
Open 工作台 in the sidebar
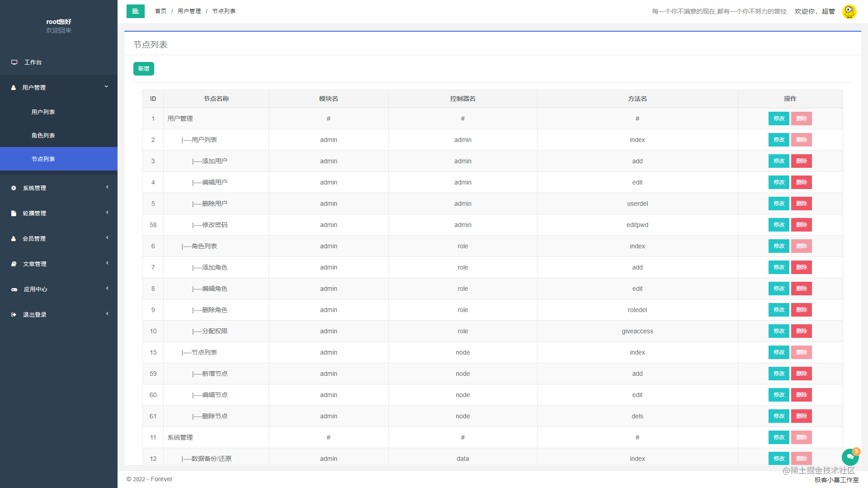pyautogui.click(x=59, y=62)
